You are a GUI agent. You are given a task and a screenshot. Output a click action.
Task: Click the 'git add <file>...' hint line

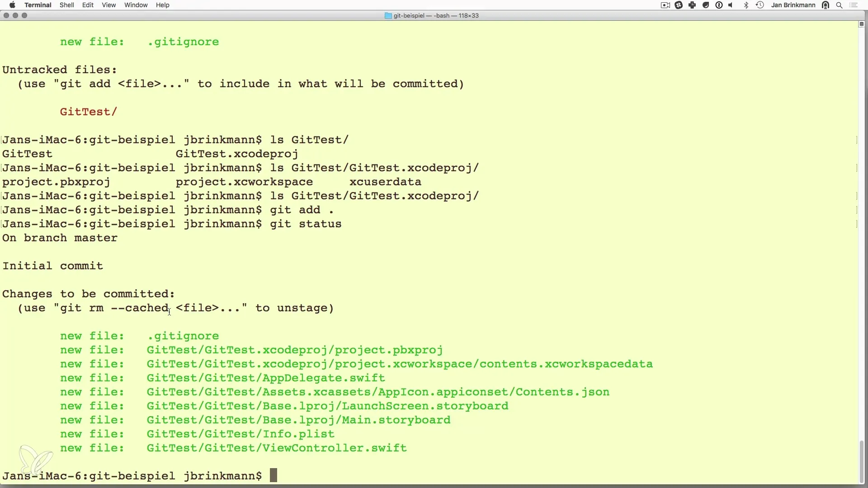[x=241, y=84]
